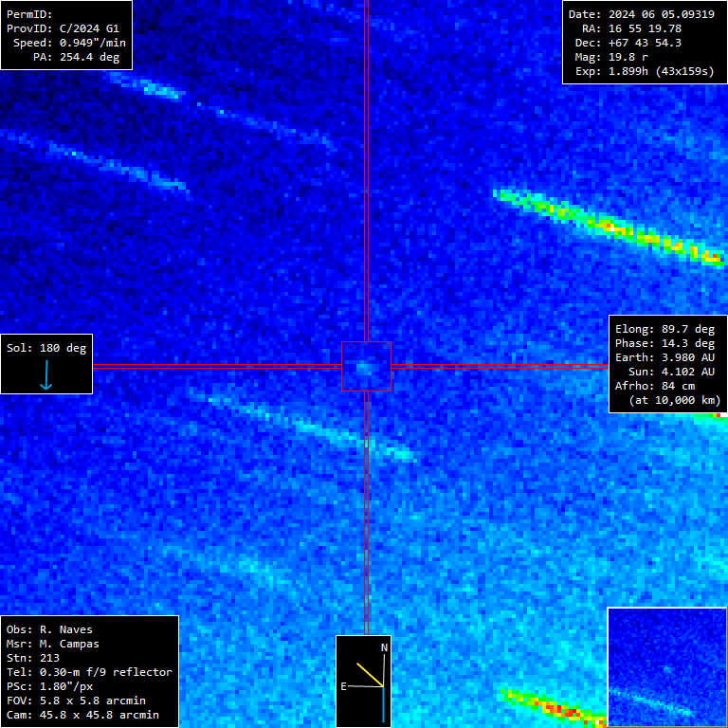Click the Msr: M. Campas entry
The image size is (728, 728).
point(52,644)
